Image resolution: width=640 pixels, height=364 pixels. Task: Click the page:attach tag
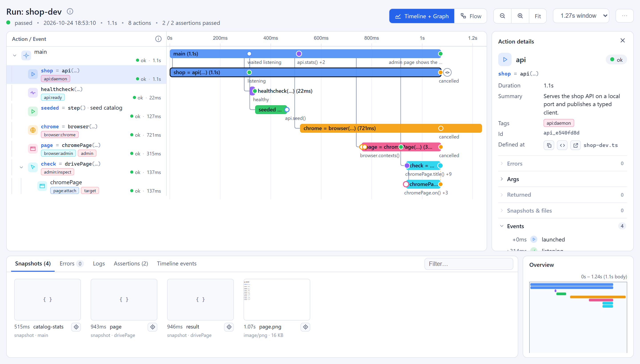tap(65, 191)
